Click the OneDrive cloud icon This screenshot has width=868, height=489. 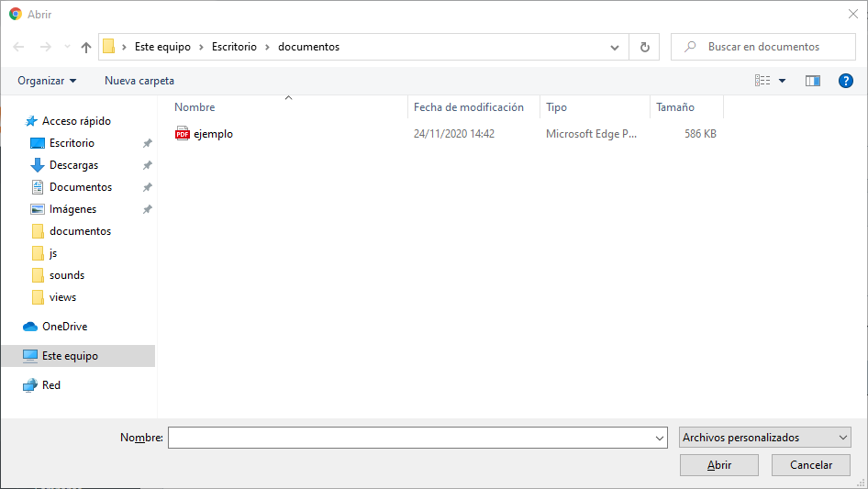pos(30,327)
